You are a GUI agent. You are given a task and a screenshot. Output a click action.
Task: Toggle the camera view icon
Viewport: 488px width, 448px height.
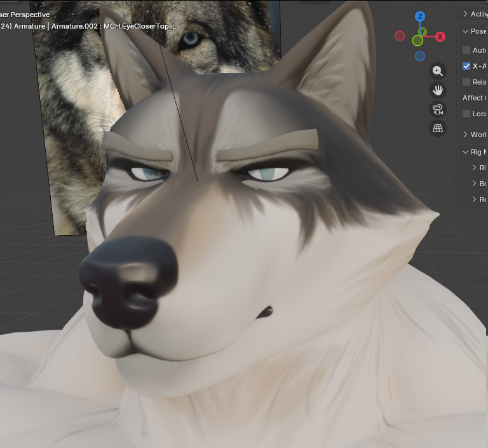pyautogui.click(x=438, y=109)
